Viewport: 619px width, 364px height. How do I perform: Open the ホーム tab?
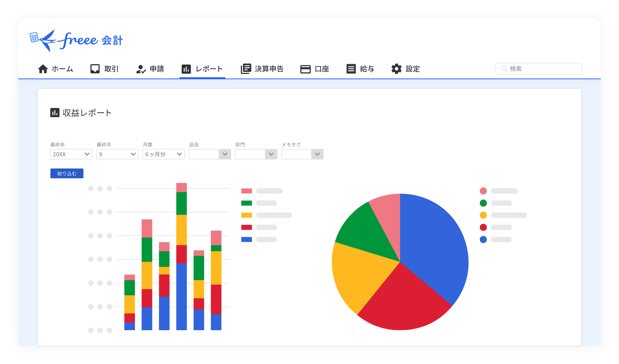tap(55, 69)
